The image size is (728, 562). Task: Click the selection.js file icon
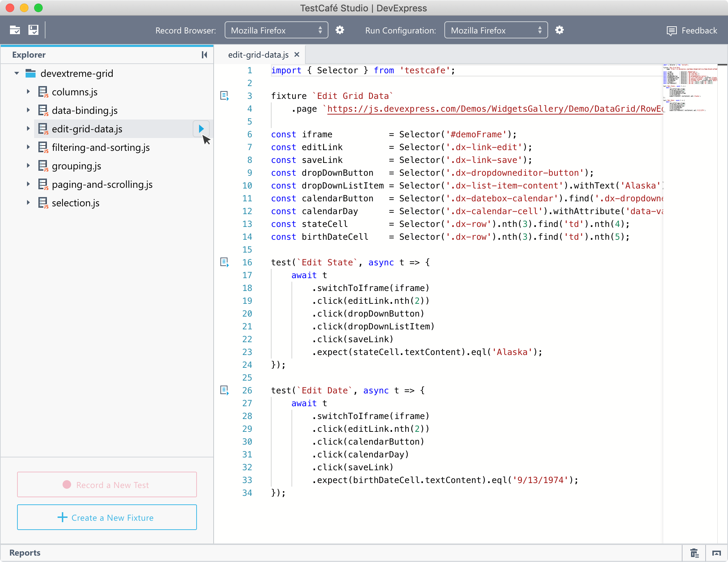coord(43,203)
